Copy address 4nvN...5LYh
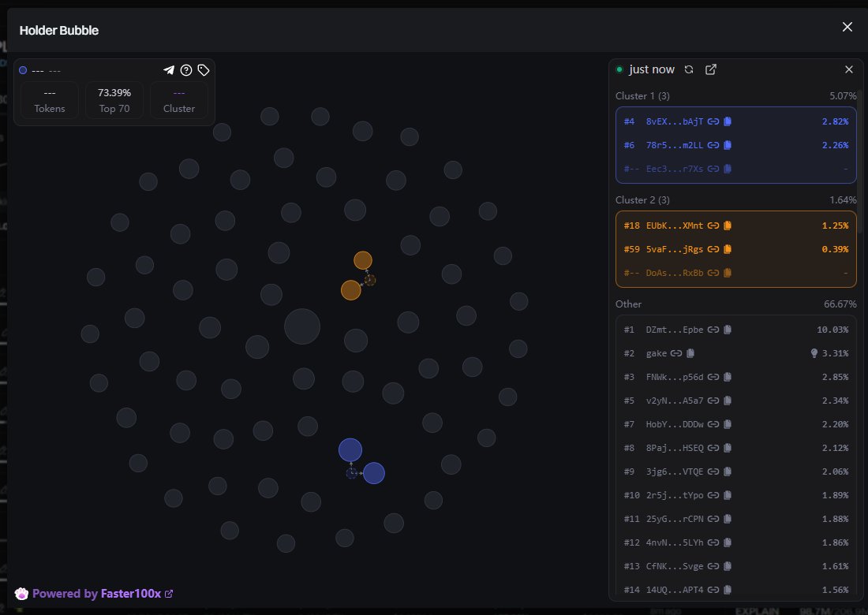This screenshot has height=615, width=868. (x=728, y=542)
